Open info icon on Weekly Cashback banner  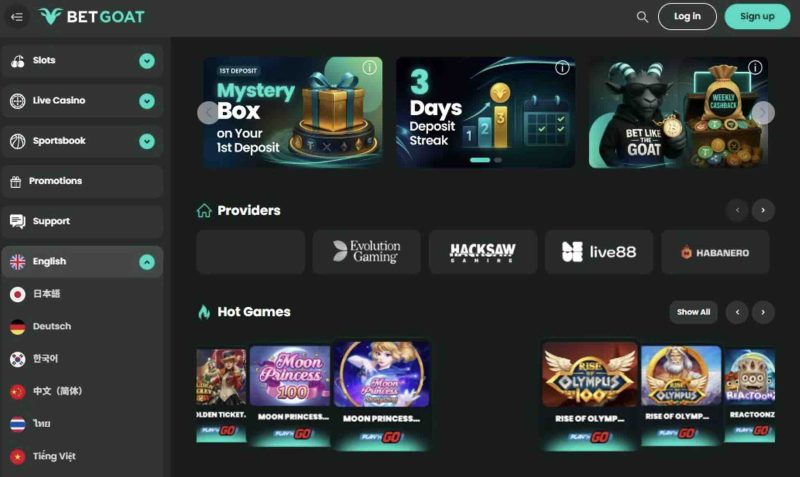pos(755,67)
